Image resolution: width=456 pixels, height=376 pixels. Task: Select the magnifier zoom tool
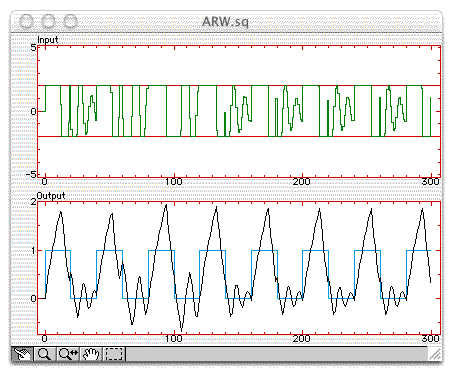(x=45, y=354)
